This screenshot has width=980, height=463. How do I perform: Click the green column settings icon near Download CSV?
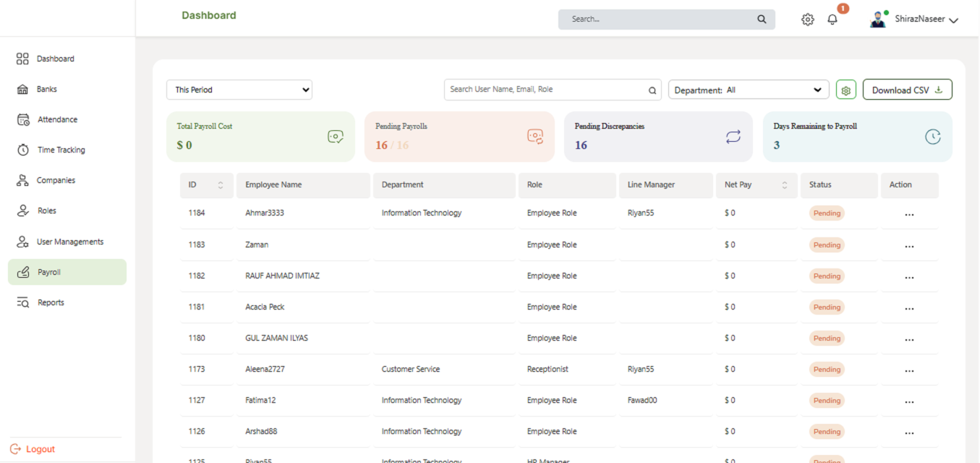tap(845, 90)
